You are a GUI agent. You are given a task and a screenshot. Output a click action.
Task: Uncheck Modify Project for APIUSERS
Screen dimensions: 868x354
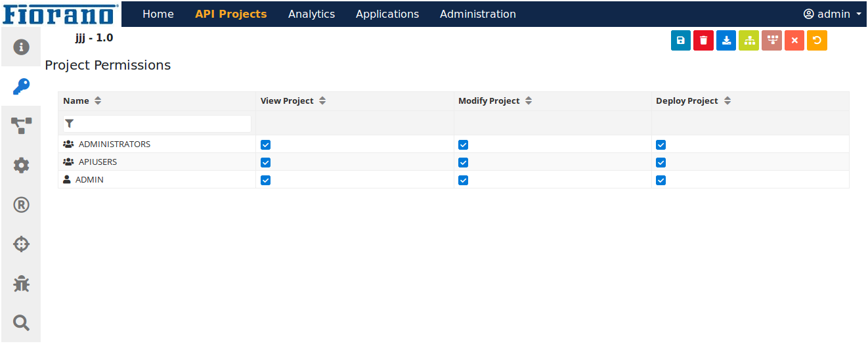pyautogui.click(x=463, y=162)
